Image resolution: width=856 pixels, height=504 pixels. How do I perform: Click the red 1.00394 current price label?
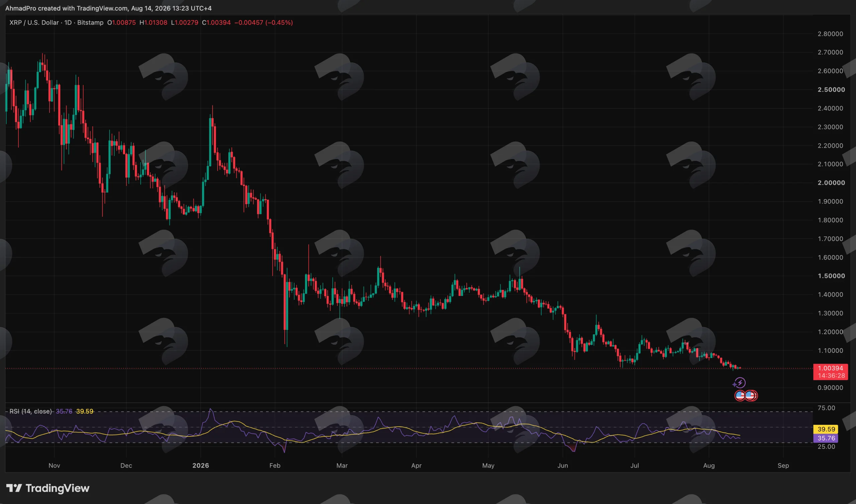point(831,371)
